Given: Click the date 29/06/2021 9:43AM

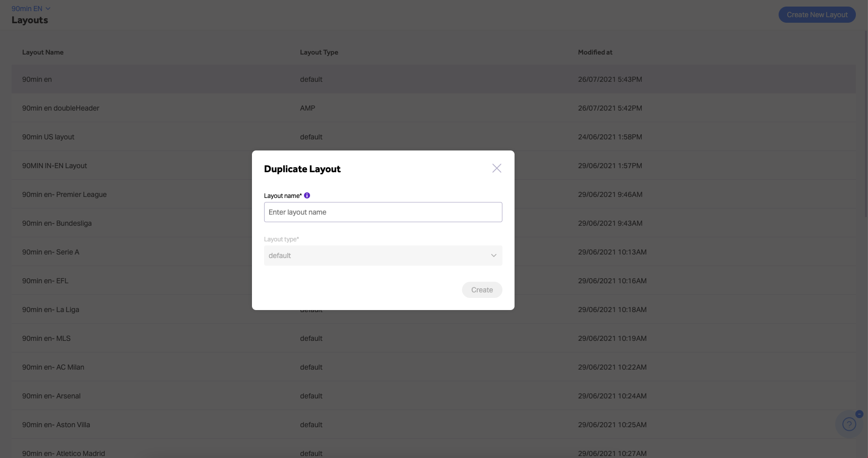Looking at the screenshot, I should pyautogui.click(x=610, y=223).
